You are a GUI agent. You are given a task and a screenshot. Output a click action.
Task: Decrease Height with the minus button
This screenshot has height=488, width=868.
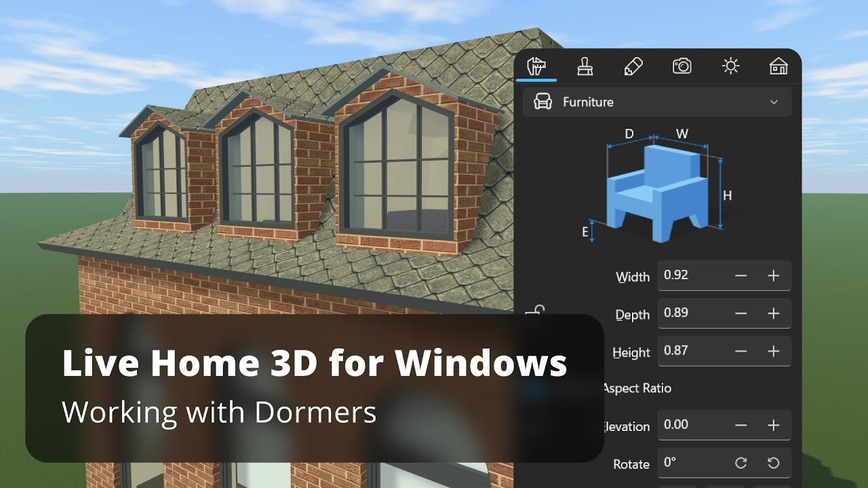click(741, 352)
